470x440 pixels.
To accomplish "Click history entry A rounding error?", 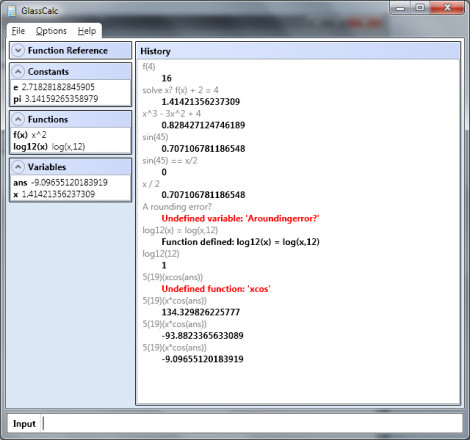I will click(177, 207).
